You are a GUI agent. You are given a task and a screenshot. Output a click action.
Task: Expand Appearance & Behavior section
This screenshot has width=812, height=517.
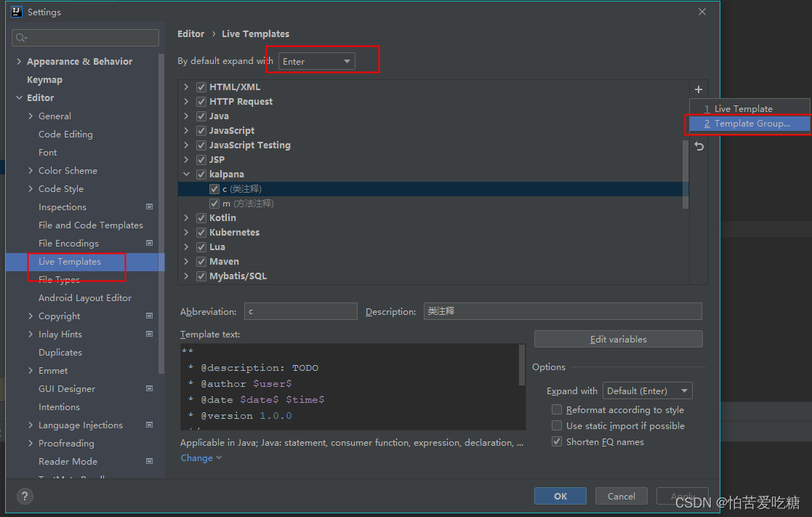19,61
